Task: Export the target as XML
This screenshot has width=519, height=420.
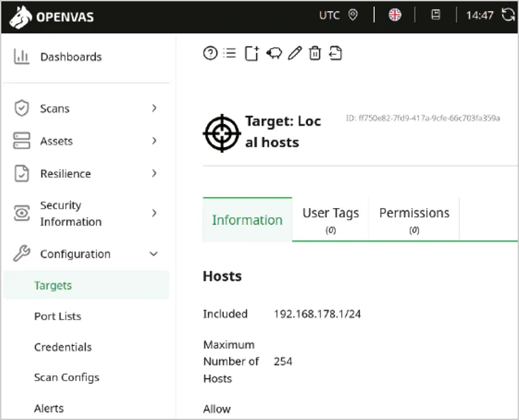Action: point(336,53)
